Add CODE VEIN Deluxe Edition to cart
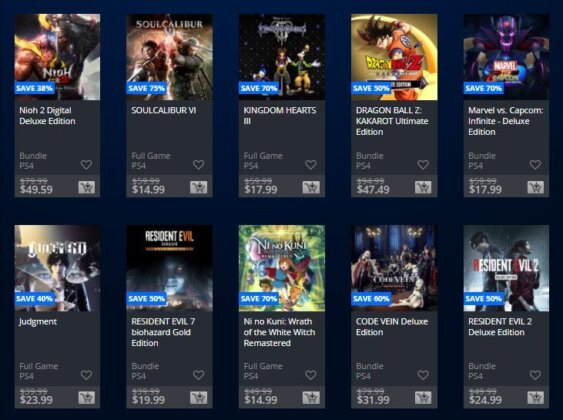The image size is (563, 420). [423, 397]
